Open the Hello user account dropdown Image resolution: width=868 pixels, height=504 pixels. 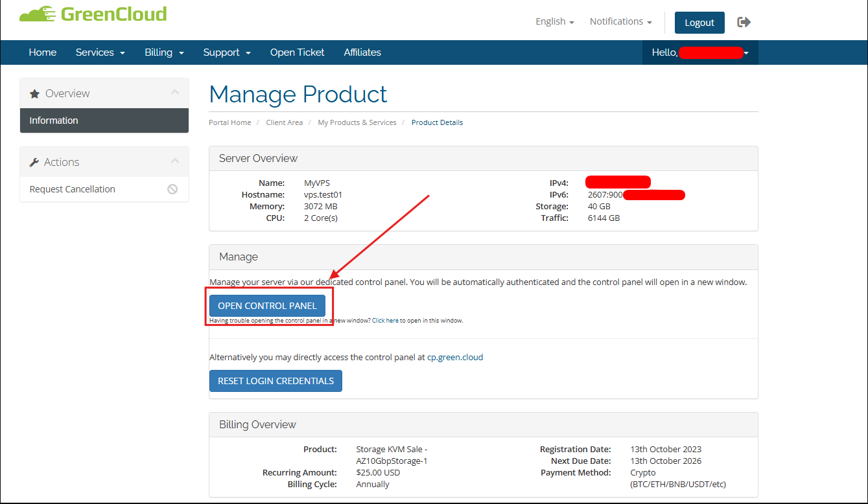tap(700, 52)
